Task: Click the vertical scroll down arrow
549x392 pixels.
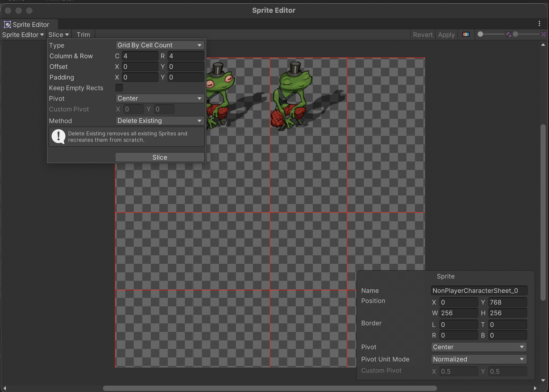Action: [543, 380]
